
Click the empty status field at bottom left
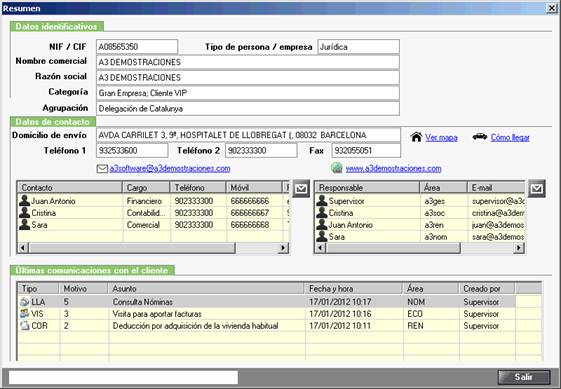coord(123,377)
